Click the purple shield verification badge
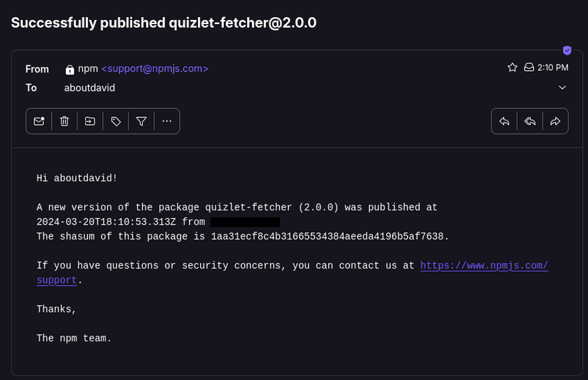The image size is (588, 380). [x=567, y=50]
